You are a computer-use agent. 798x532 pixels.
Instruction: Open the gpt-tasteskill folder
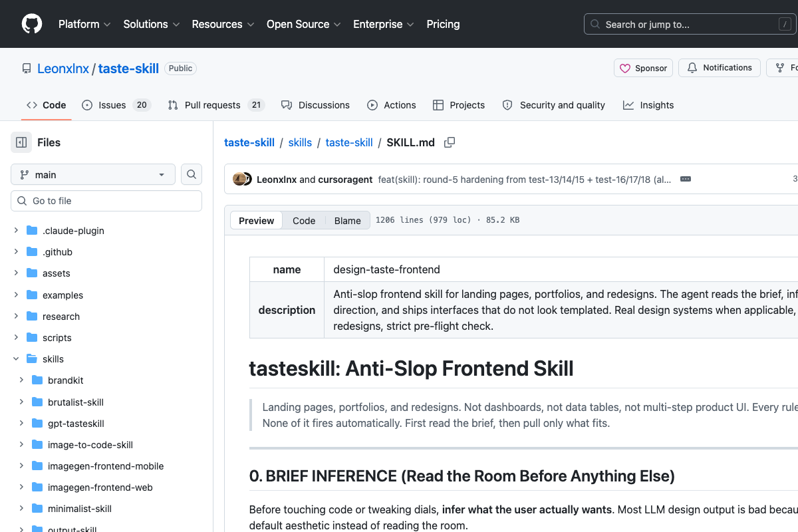pyautogui.click(x=76, y=424)
